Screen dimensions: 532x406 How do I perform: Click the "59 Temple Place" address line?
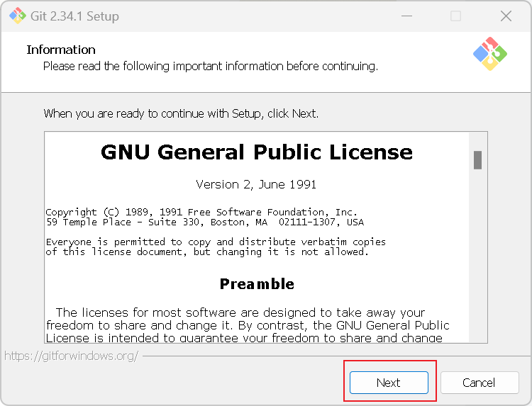click(x=205, y=222)
